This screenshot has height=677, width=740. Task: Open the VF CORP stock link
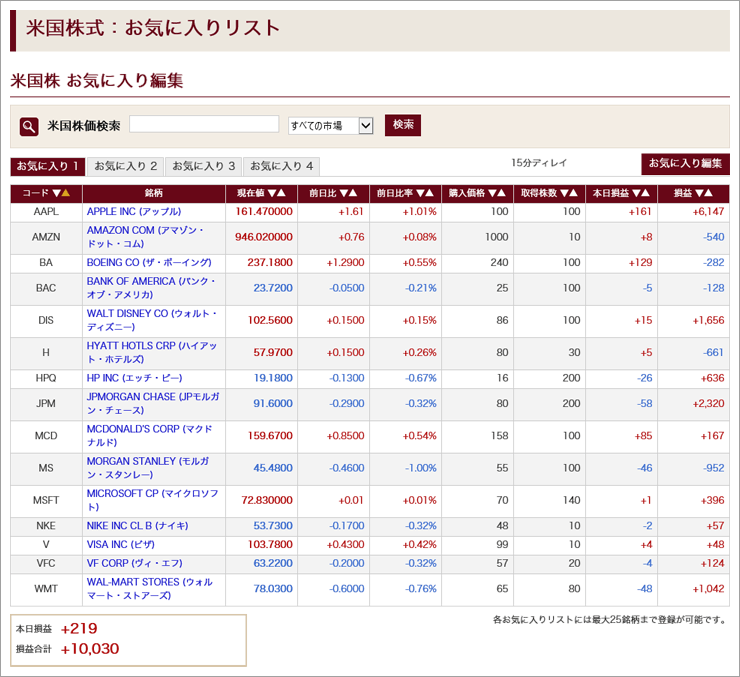[135, 563]
